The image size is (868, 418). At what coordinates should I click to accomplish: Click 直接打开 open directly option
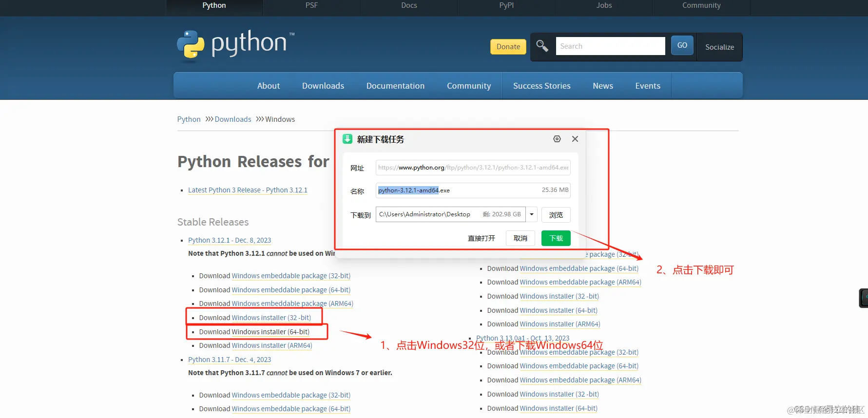pos(481,238)
